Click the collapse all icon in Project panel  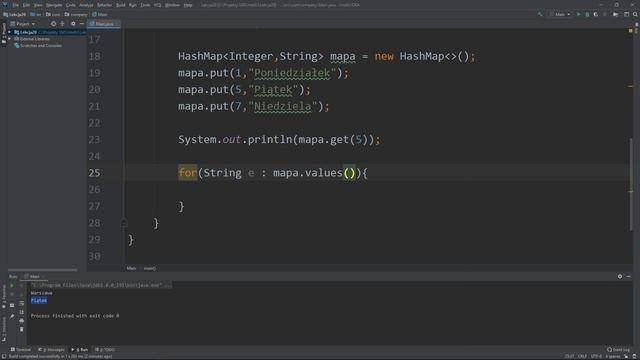[62, 24]
